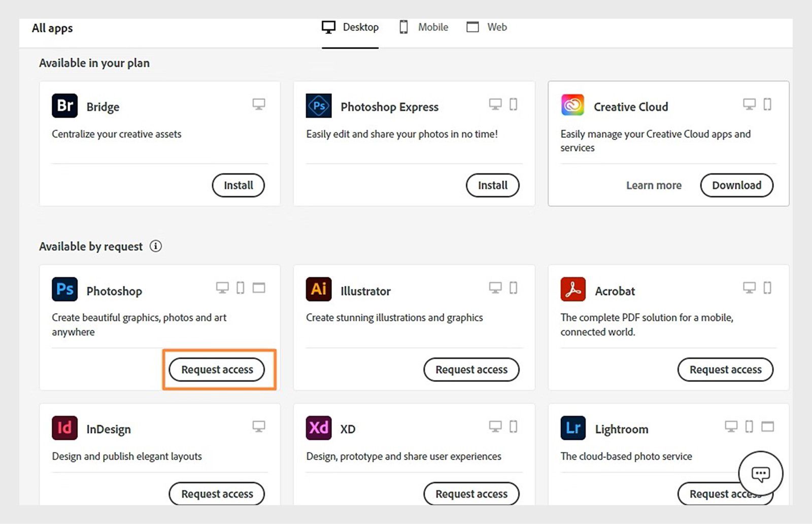Click the Illustrator Ai icon
812x524 pixels.
[x=319, y=290]
